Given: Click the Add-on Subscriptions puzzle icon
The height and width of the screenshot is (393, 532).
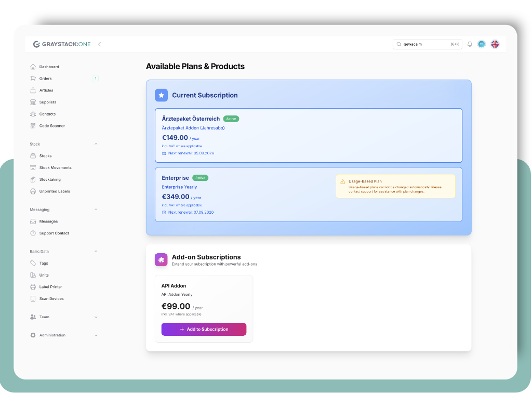Looking at the screenshot, I should [x=161, y=259].
